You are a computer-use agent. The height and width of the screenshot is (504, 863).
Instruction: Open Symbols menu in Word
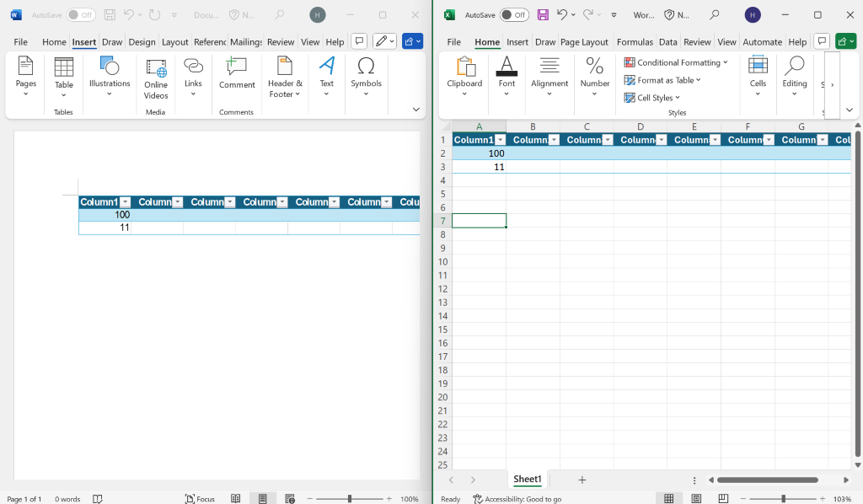click(x=366, y=77)
